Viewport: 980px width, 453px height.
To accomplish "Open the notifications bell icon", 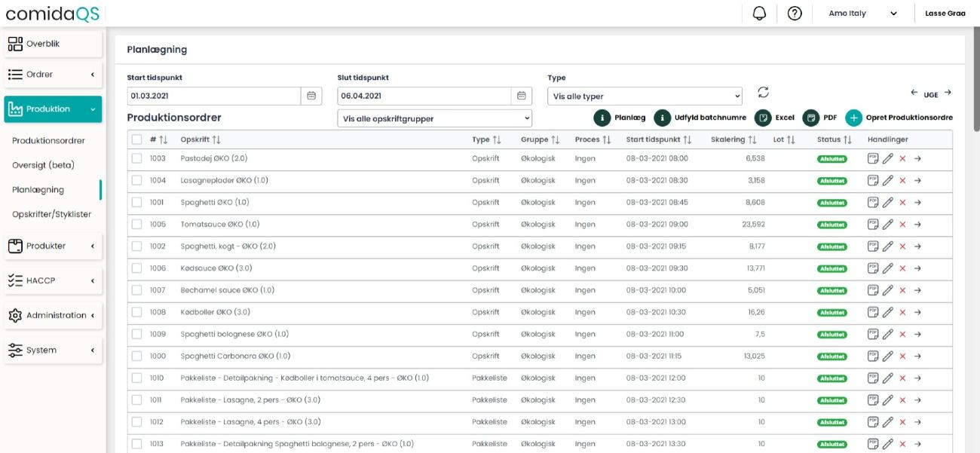I will pyautogui.click(x=759, y=14).
